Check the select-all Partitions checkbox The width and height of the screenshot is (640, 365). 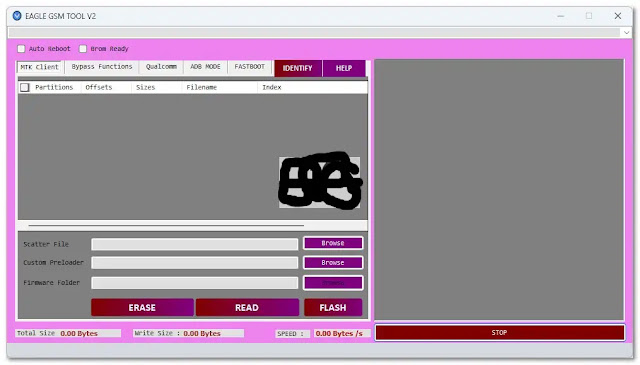[25, 87]
